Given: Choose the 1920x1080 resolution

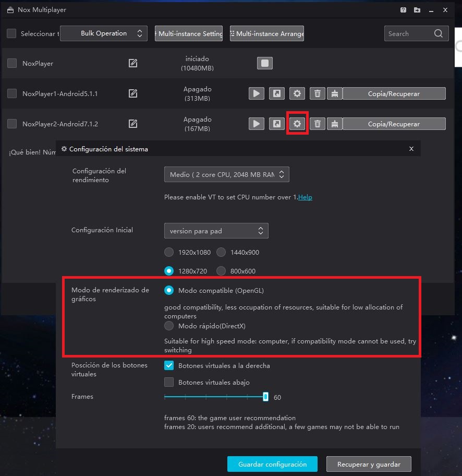Looking at the screenshot, I should (169, 252).
